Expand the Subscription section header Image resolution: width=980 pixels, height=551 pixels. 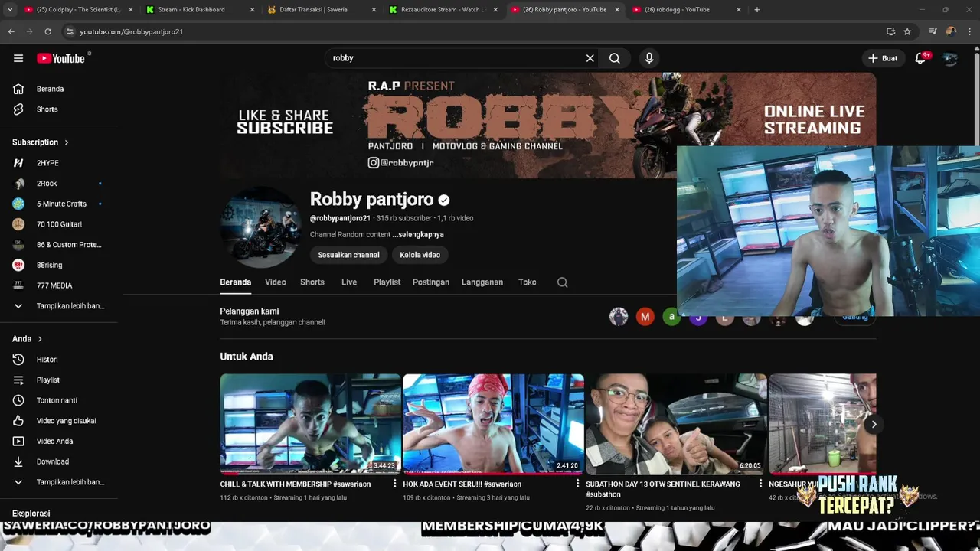41,142
